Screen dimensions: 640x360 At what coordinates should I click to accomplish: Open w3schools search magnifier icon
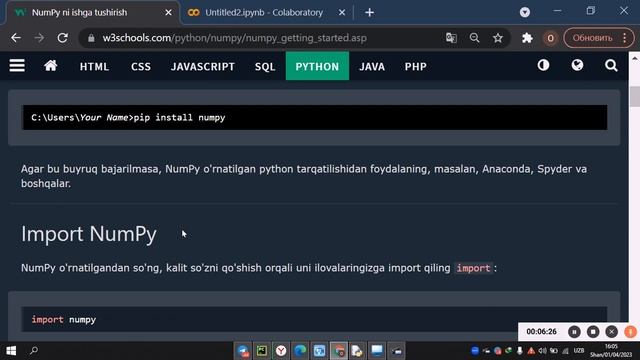tap(611, 66)
